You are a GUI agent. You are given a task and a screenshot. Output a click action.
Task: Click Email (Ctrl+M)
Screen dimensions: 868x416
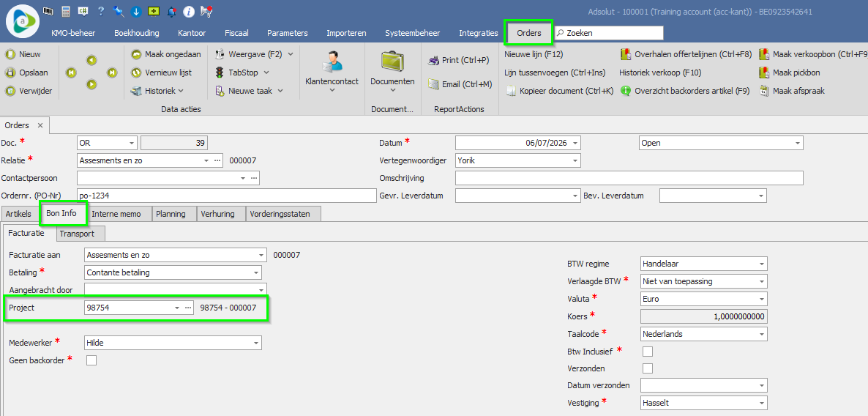click(x=460, y=84)
